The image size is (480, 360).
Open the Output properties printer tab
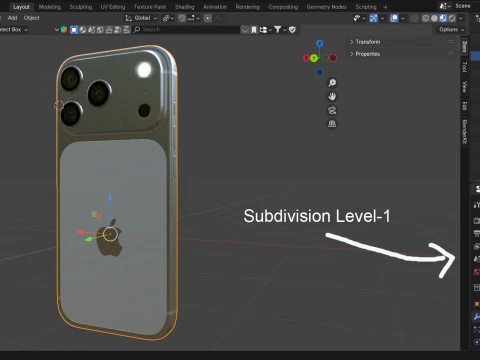(477, 233)
